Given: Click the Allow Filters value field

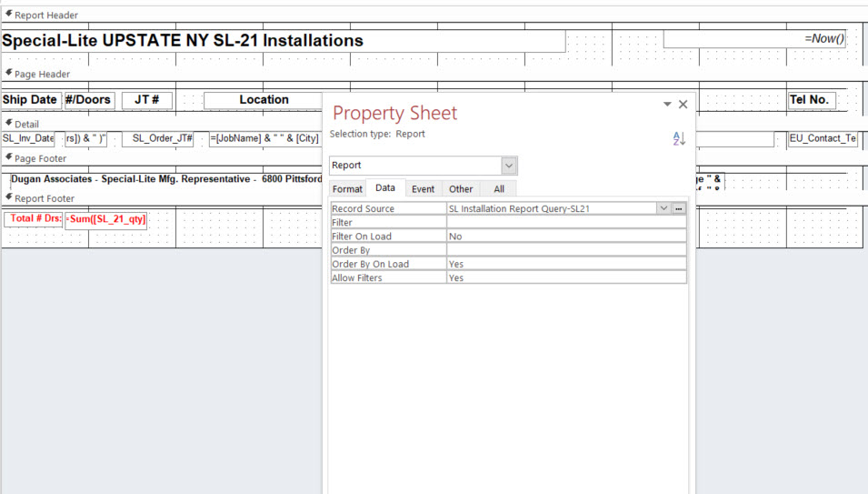Looking at the screenshot, I should [566, 278].
